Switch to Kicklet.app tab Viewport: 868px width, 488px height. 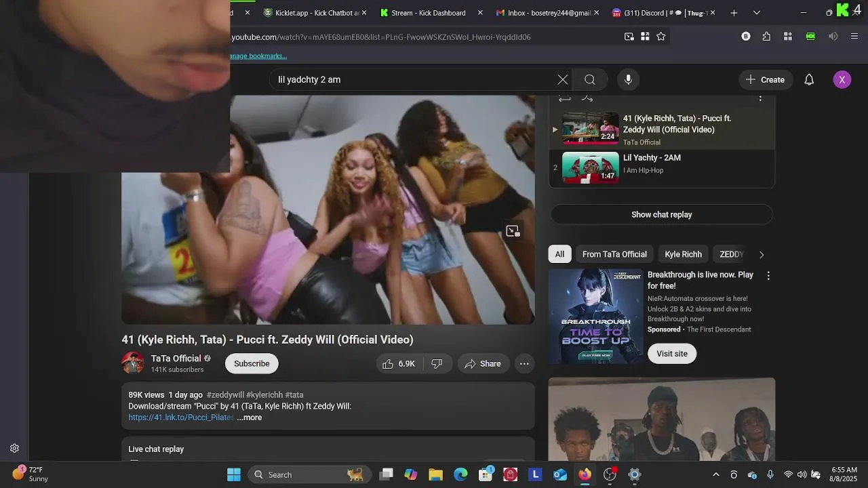[315, 13]
